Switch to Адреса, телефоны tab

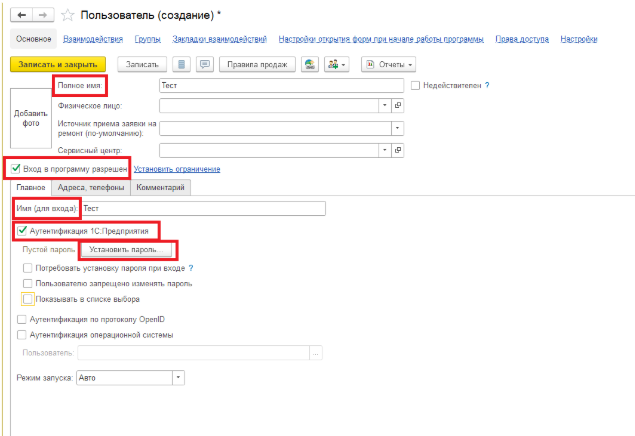tap(89, 187)
